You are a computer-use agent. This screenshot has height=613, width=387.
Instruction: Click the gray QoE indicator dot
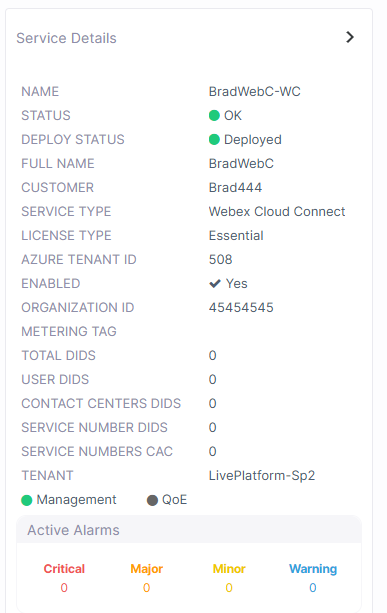coord(152,500)
